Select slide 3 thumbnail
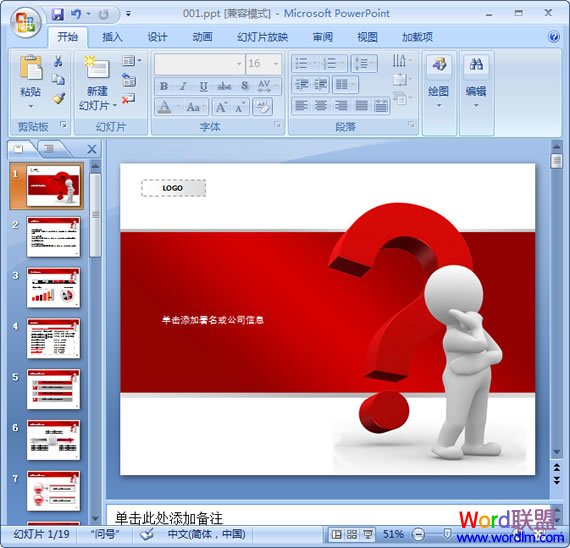This screenshot has height=548, width=570. 53,288
